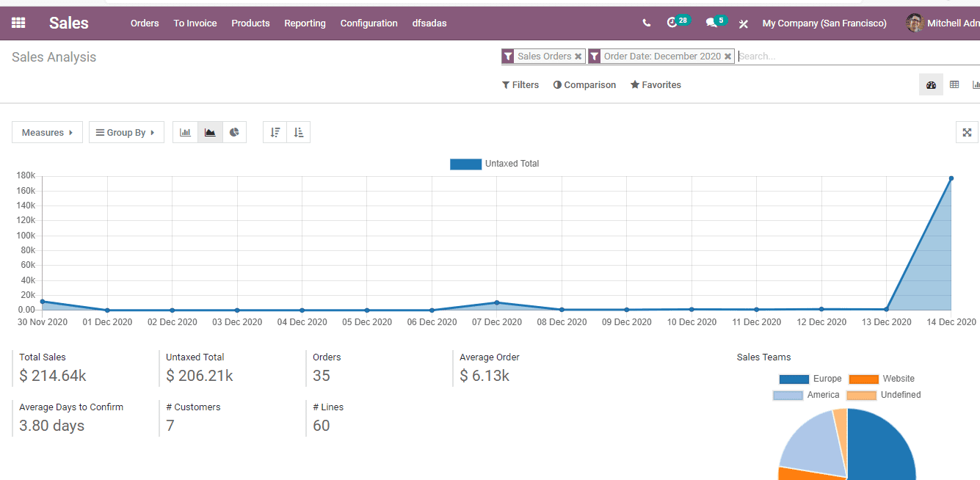Remove the Sales Orders filter facet

click(578, 57)
